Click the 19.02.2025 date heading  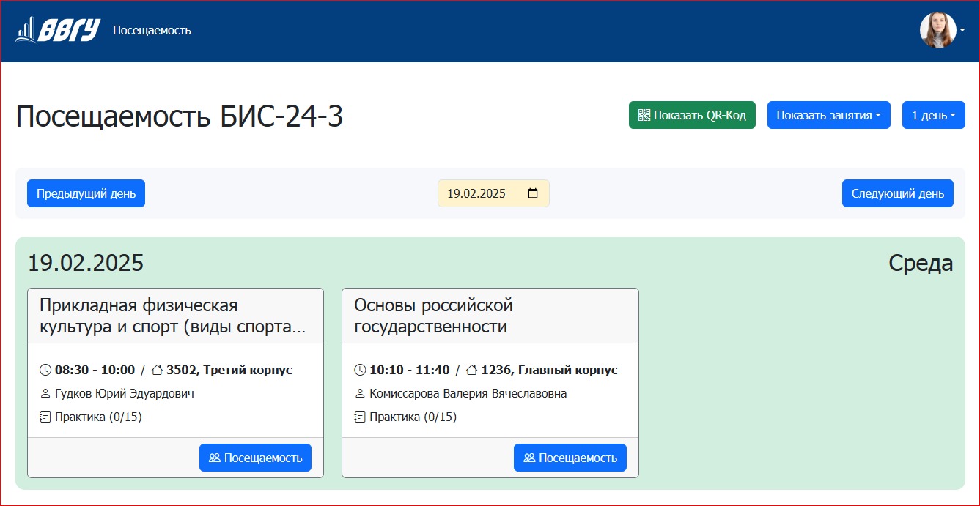tap(86, 263)
